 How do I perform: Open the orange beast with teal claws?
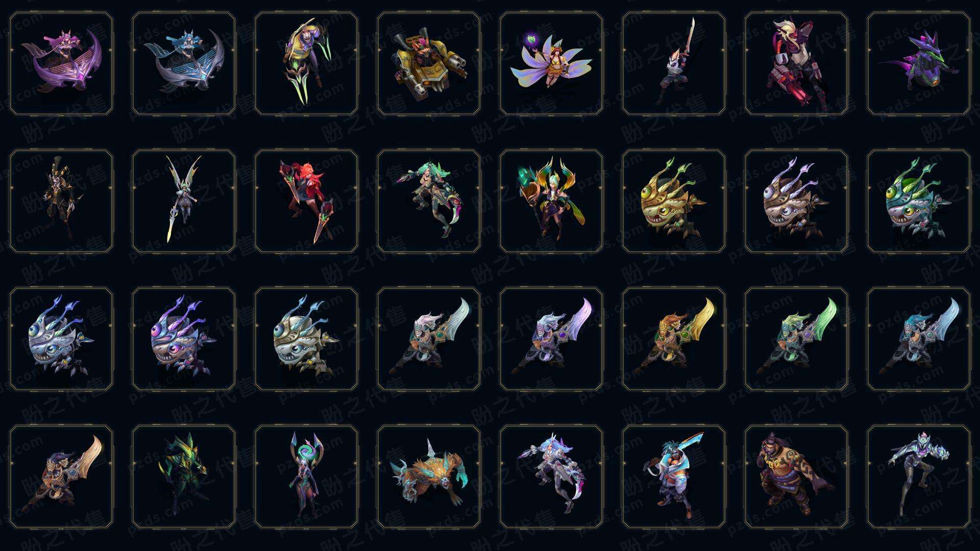click(x=429, y=477)
